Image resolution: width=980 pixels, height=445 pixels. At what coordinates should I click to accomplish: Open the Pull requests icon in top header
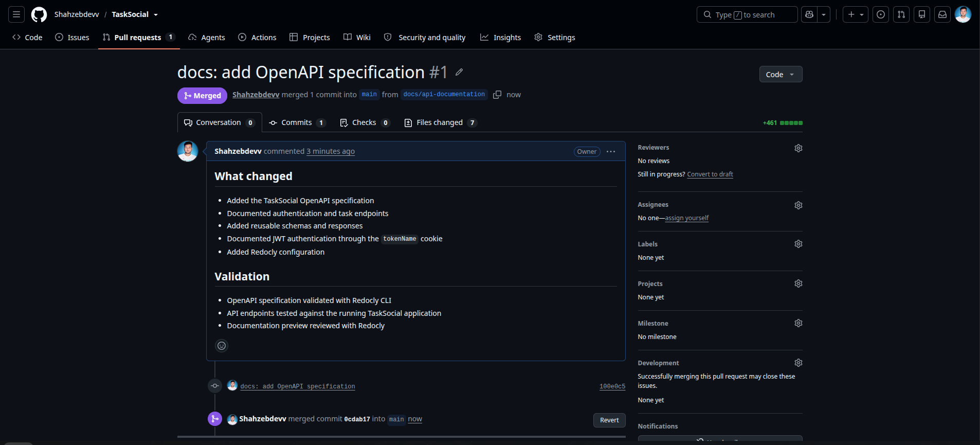point(901,14)
